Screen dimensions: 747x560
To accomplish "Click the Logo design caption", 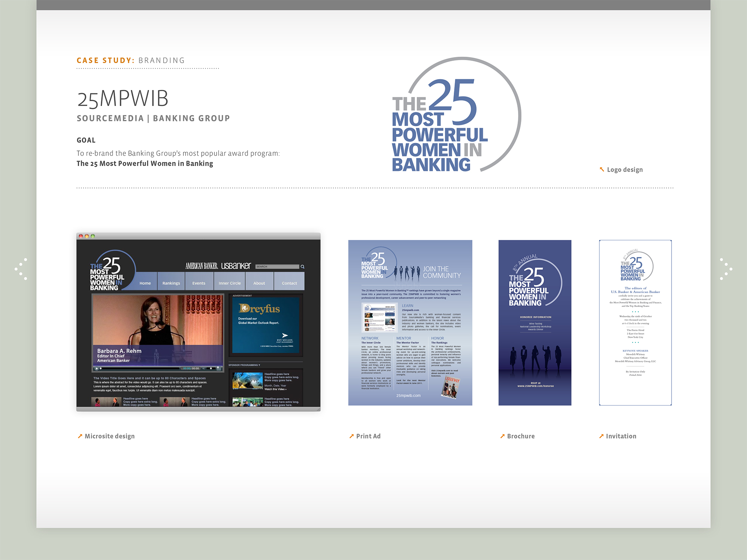I will coord(625,170).
